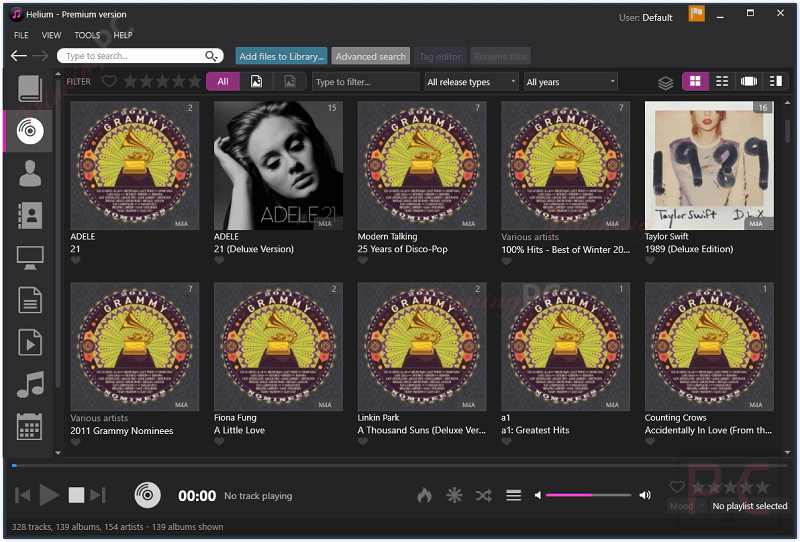Click the search magnifier icon

[211, 56]
